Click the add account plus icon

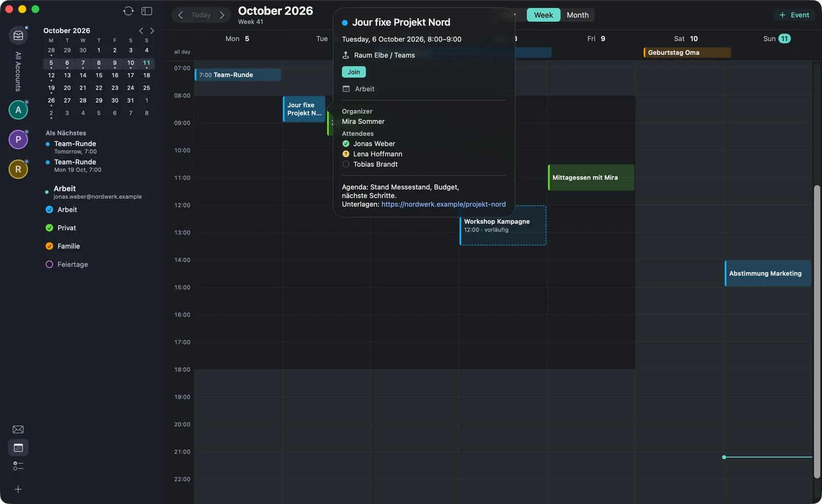[x=18, y=490]
